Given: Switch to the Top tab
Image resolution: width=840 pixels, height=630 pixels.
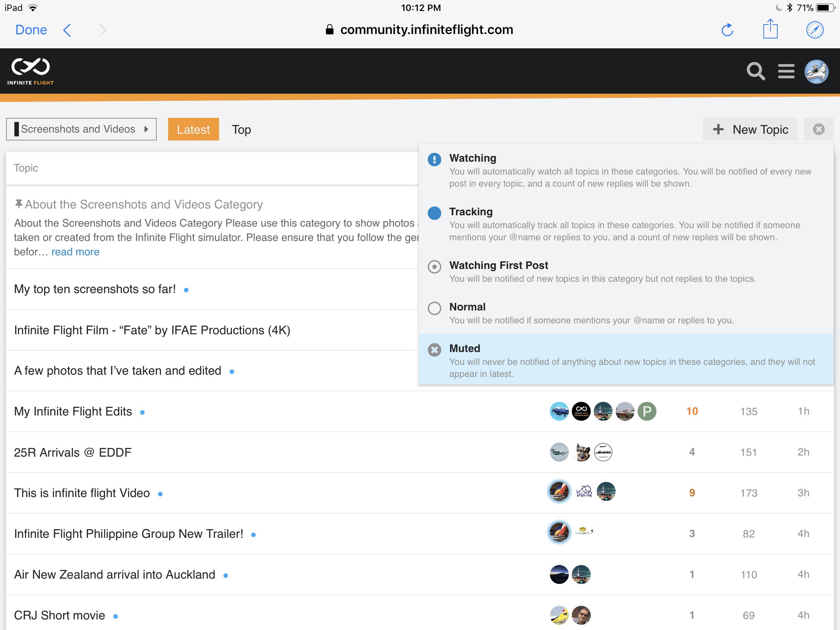Looking at the screenshot, I should pyautogui.click(x=241, y=130).
